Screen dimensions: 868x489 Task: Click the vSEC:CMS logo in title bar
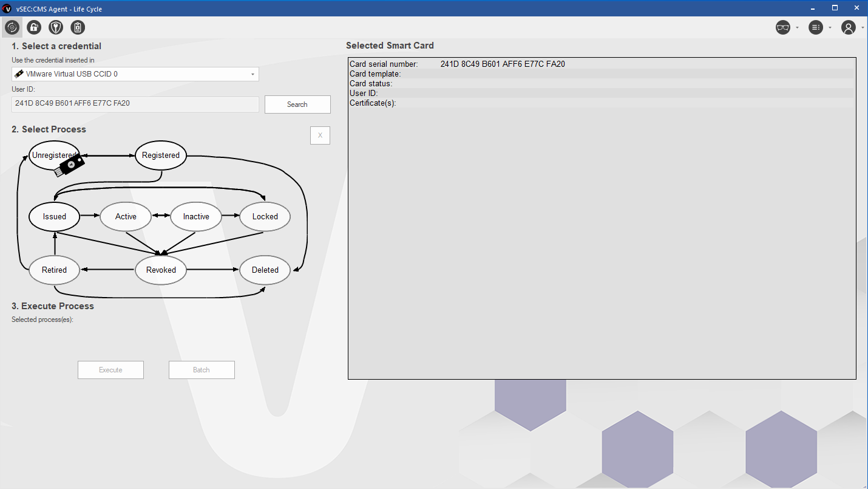7,8
